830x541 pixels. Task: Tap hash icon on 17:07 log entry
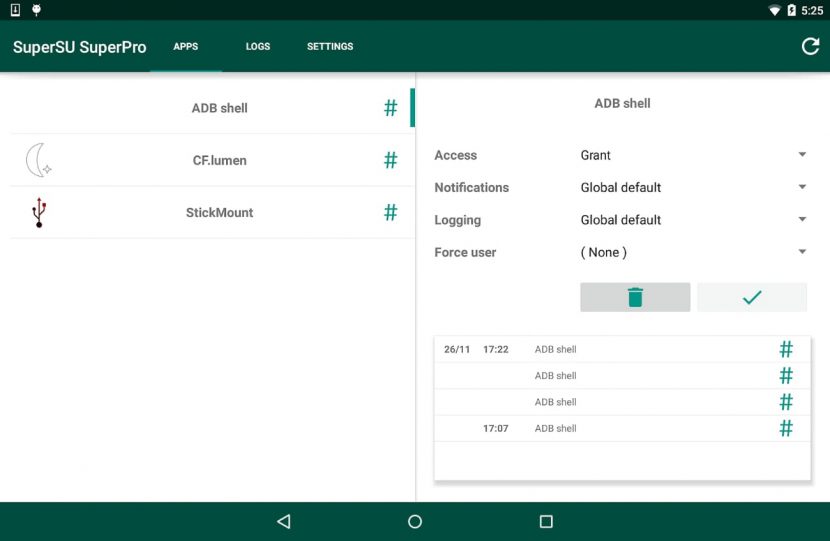pos(786,428)
